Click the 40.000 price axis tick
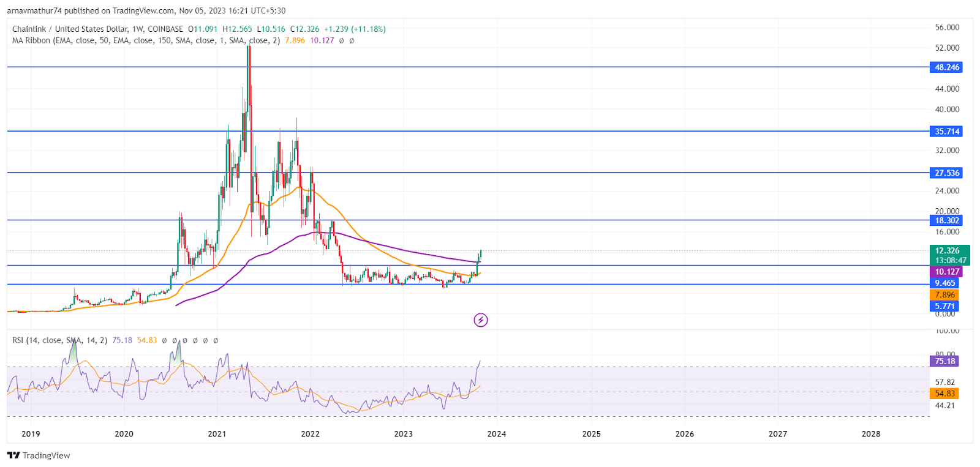This screenshot has width=980, height=467. [947, 110]
